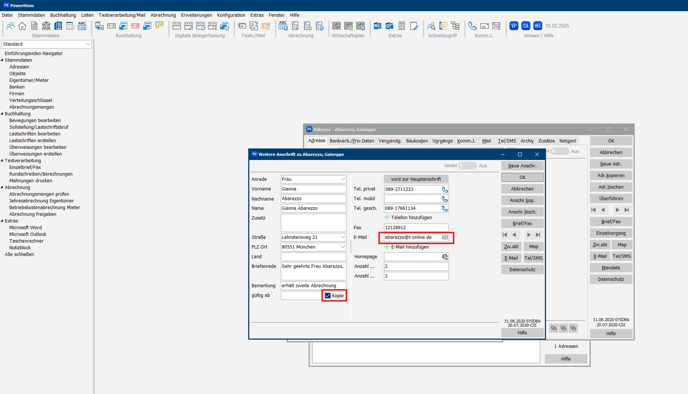Switch to the Bankverb./Priv.Daten tab

click(x=352, y=141)
